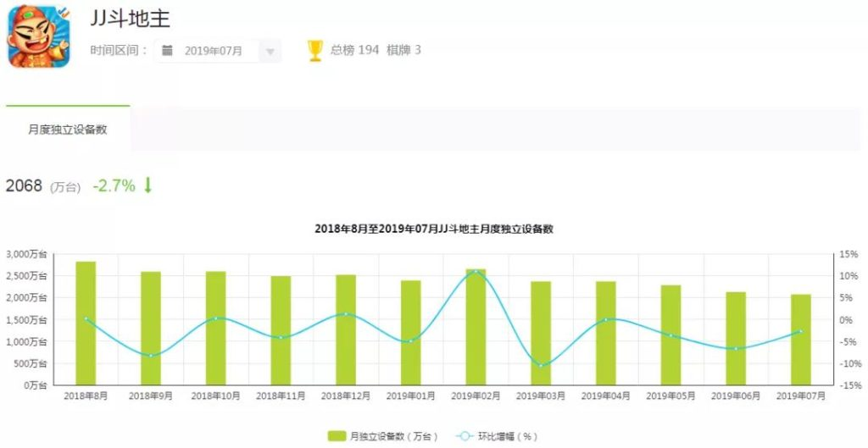Click the line point at 2019年03月
This screenshot has height=448, width=868.
(x=541, y=366)
